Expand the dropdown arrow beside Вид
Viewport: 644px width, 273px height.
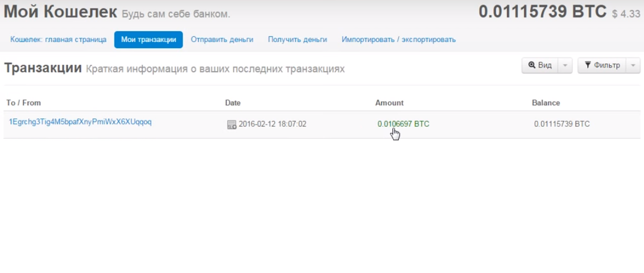564,65
